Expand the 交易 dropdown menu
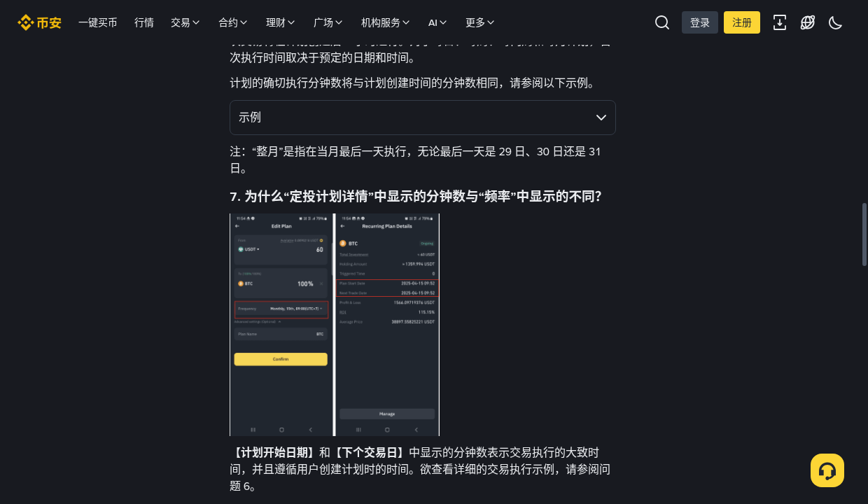The height and width of the screenshot is (504, 868). coord(185,22)
